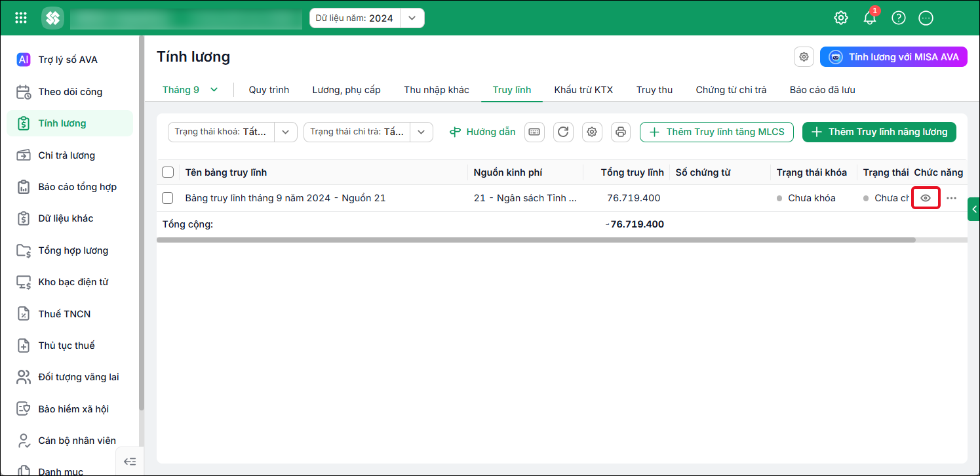Image resolution: width=980 pixels, height=476 pixels.
Task: Click the Thuế TNCN sidebar icon
Action: click(x=24, y=314)
